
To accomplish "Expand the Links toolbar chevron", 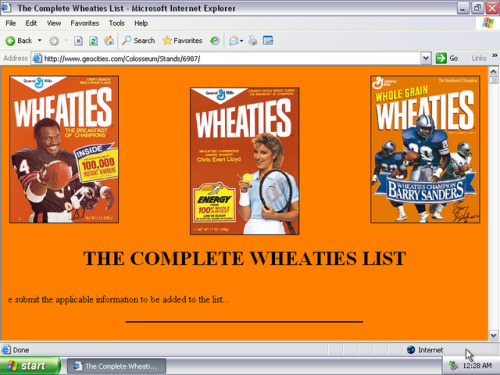I will [x=495, y=55].
